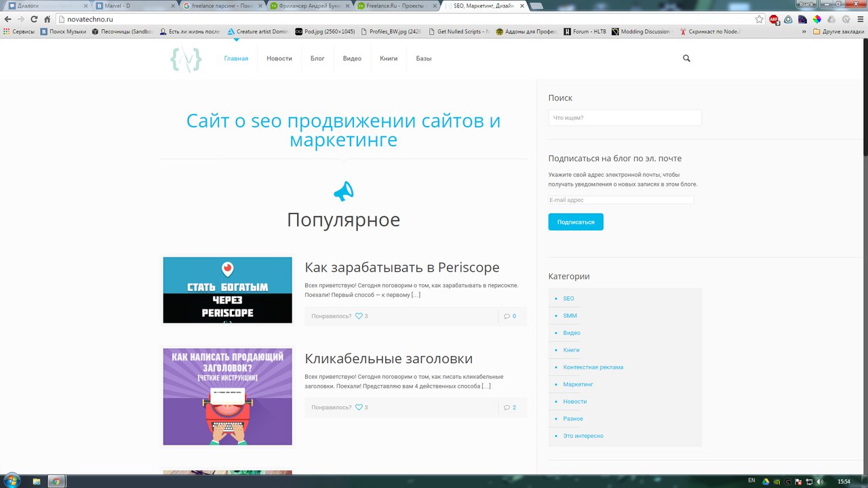Click the 15:54 clock in taskbar
This screenshot has width=868, height=488.
pyautogui.click(x=844, y=481)
